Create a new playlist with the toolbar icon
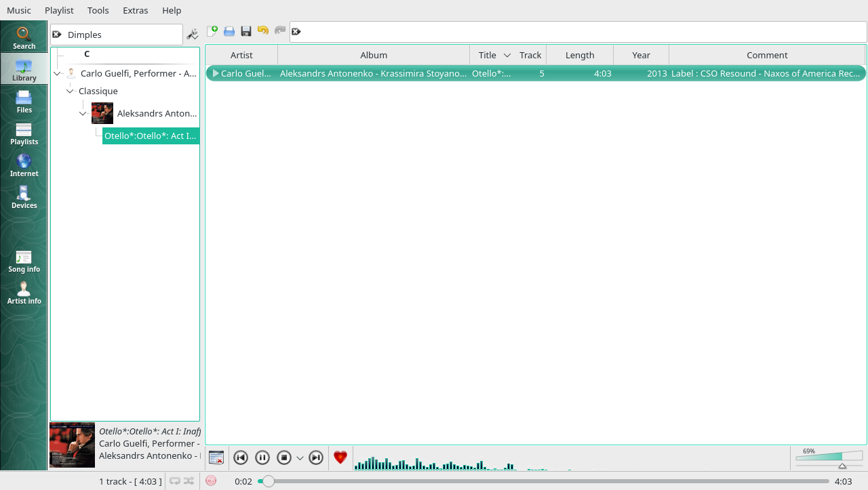Screen dimensions: 868x490 point(212,31)
